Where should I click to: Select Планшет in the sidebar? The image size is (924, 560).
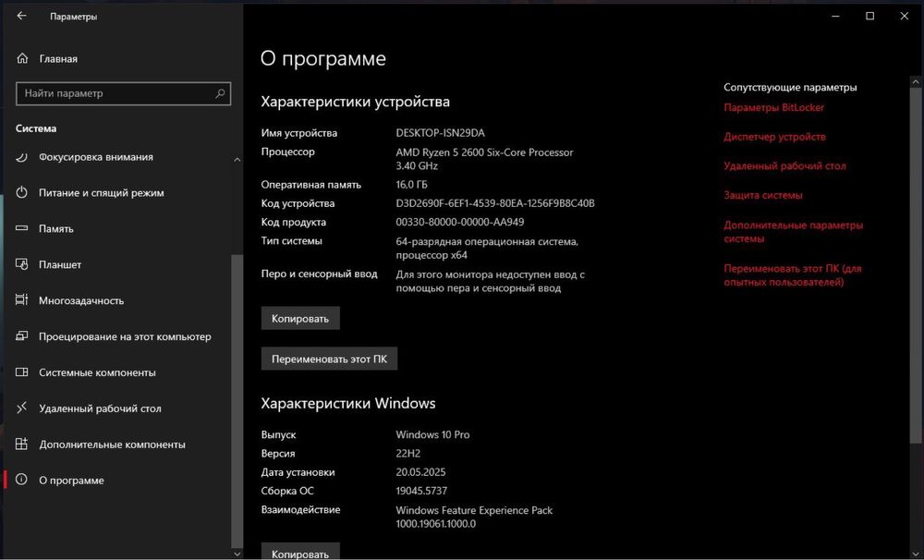pyautogui.click(x=60, y=264)
